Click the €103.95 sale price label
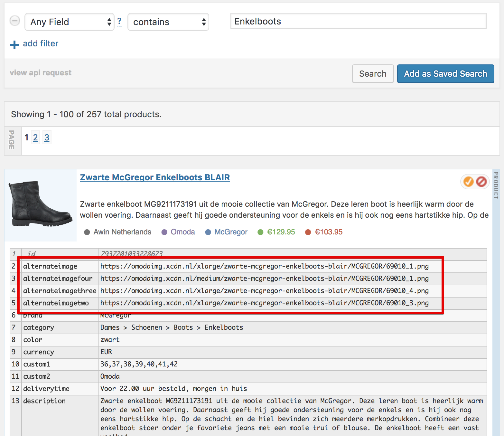The width and height of the screenshot is (504, 436). pyautogui.click(x=329, y=232)
